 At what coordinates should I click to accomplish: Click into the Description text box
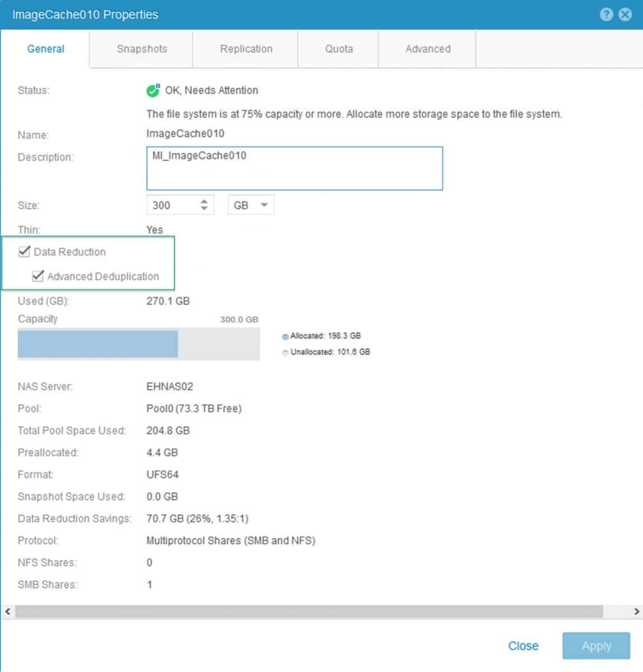[x=295, y=169]
